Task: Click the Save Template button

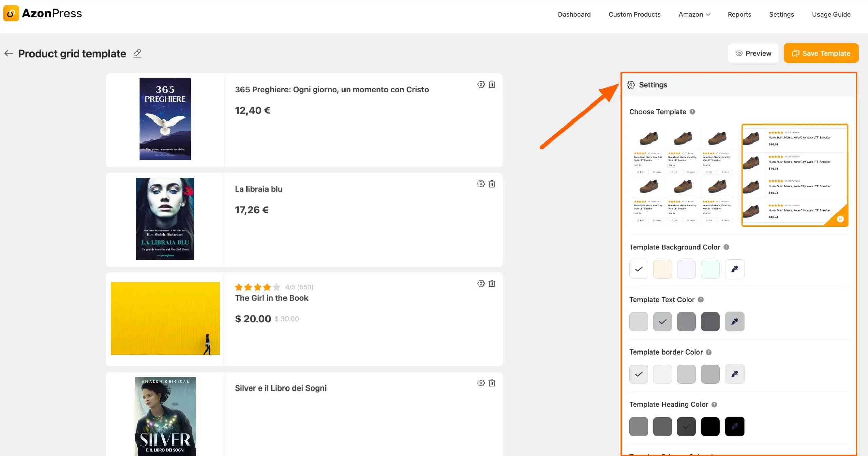Action: 821,53
